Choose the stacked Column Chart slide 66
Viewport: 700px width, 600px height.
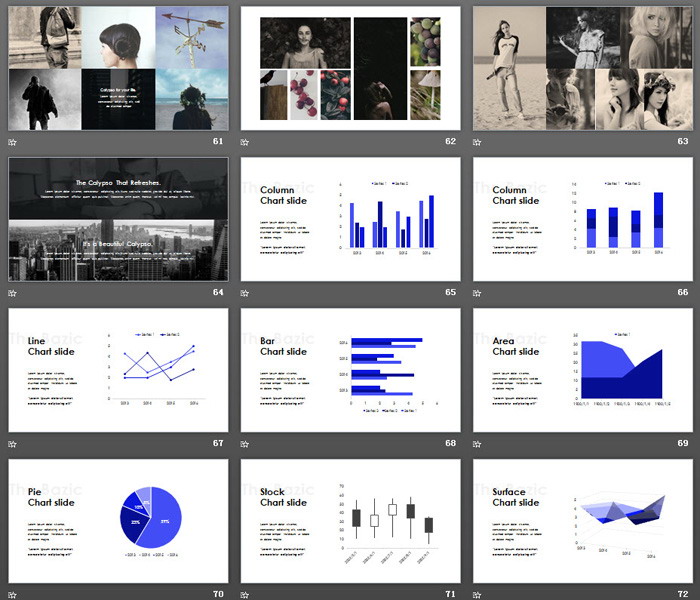coord(582,219)
